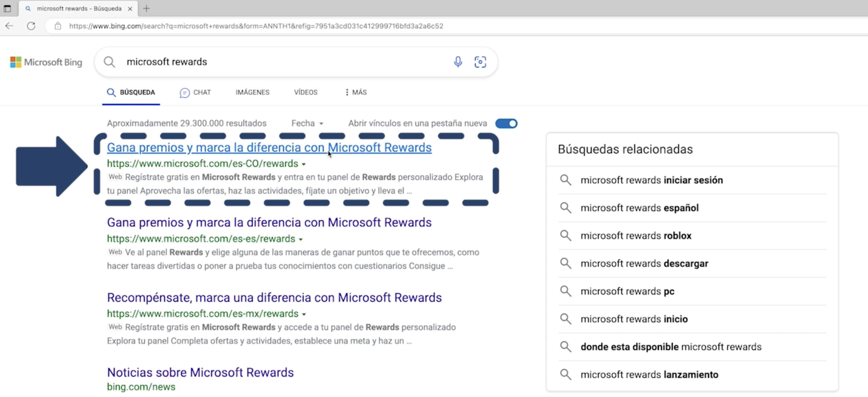Open the Fecha filter dropdown
This screenshot has width=868, height=397.
(307, 123)
